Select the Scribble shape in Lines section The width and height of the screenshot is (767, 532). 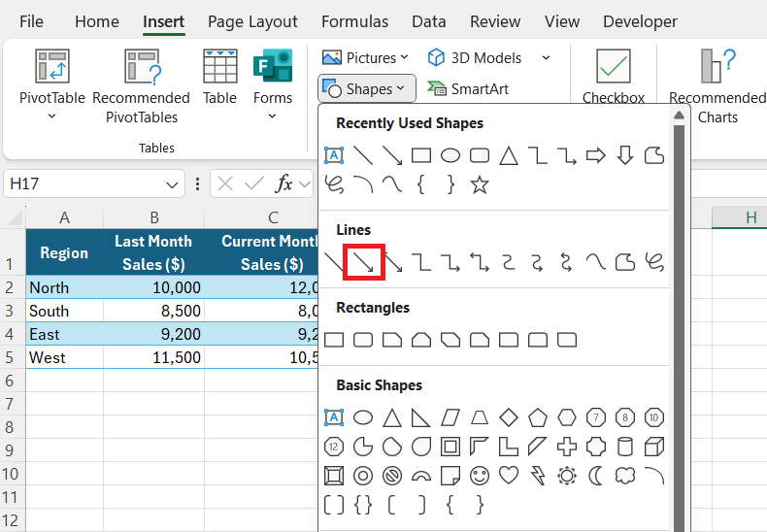tap(654, 262)
